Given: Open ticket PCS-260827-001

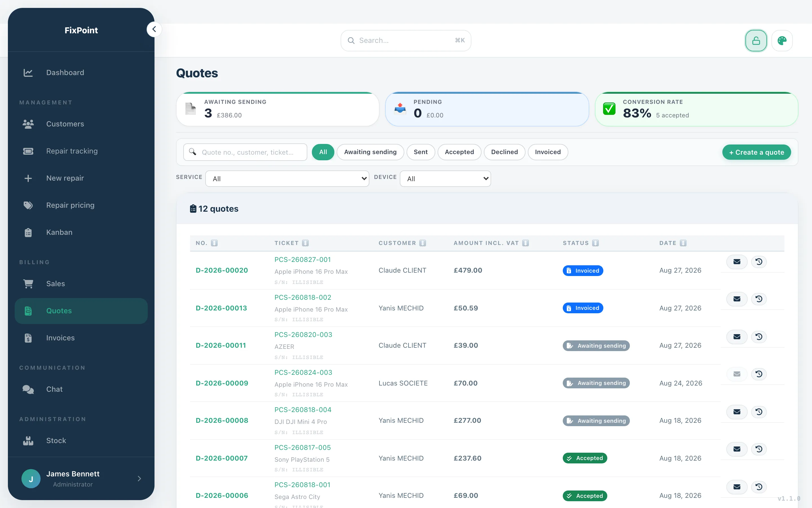Looking at the screenshot, I should [303, 260].
